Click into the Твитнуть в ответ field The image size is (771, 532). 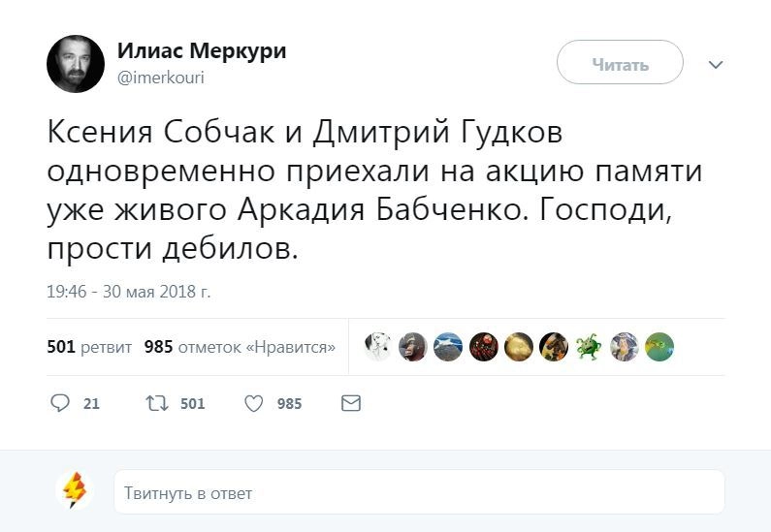pos(419,492)
